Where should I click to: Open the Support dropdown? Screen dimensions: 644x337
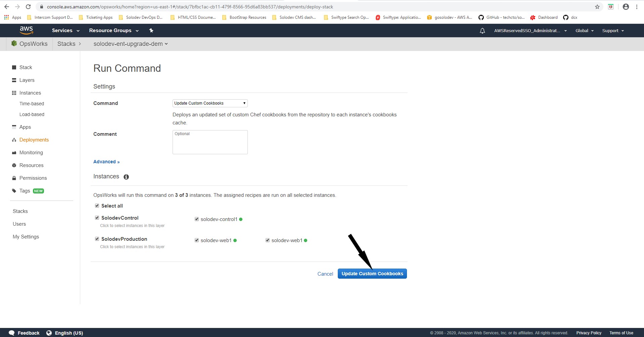613,31
